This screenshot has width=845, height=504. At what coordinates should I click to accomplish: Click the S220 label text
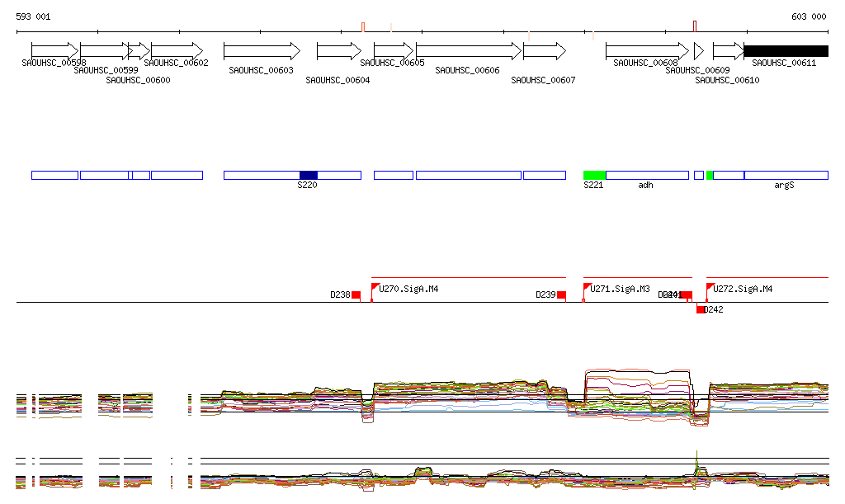(307, 186)
